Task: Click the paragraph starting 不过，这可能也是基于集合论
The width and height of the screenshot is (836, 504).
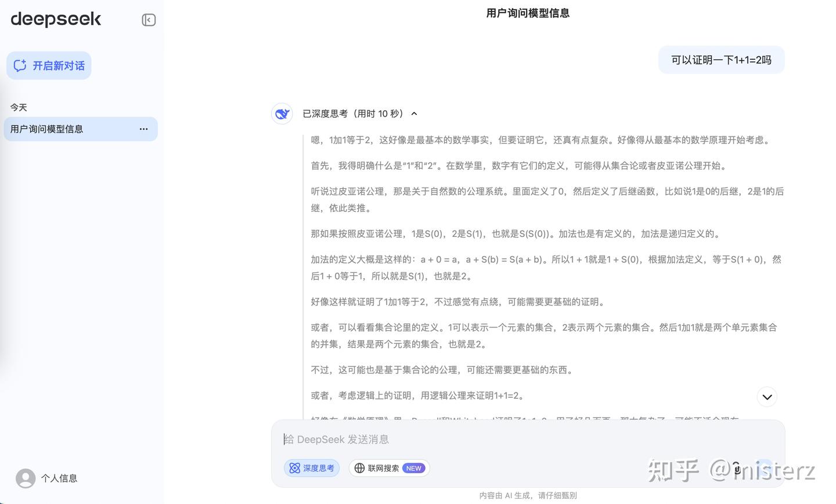Action: [444, 370]
